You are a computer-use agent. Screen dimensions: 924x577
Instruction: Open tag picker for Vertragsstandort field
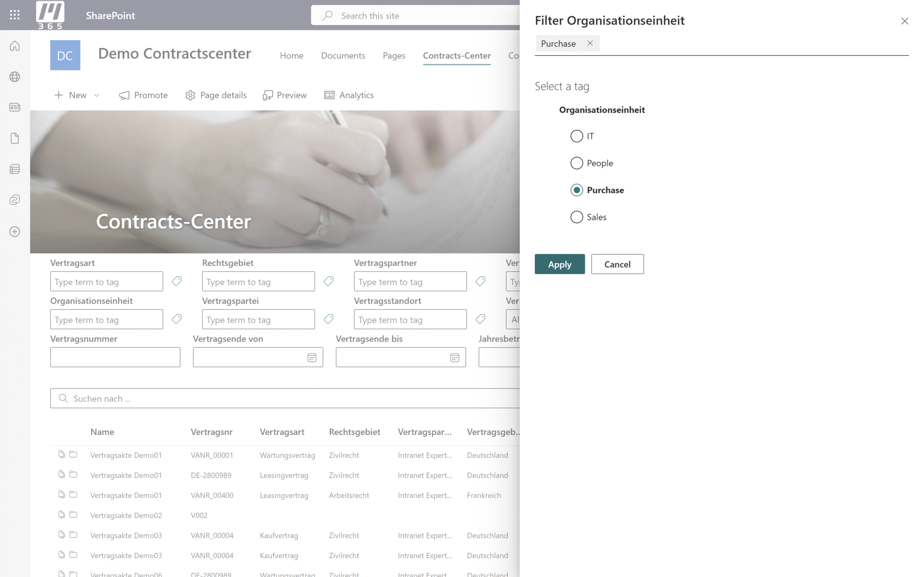480,319
